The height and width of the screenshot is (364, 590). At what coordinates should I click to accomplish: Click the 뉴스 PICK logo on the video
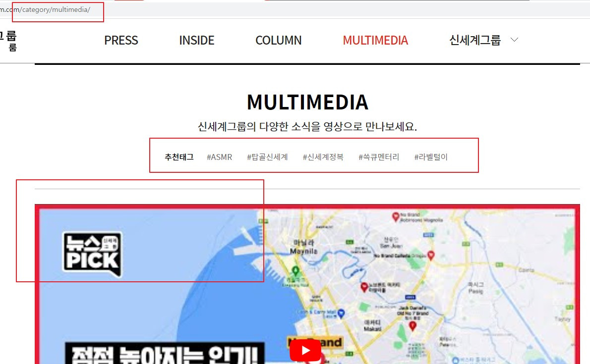pos(92,254)
